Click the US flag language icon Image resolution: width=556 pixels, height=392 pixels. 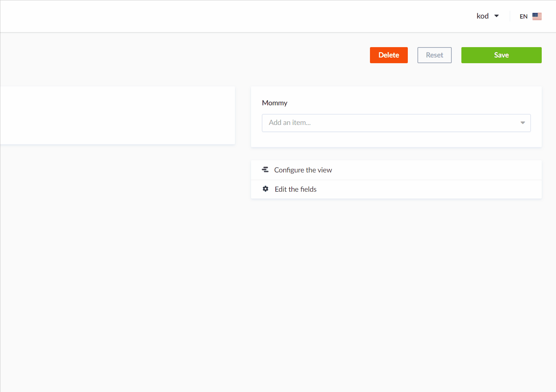(x=536, y=16)
